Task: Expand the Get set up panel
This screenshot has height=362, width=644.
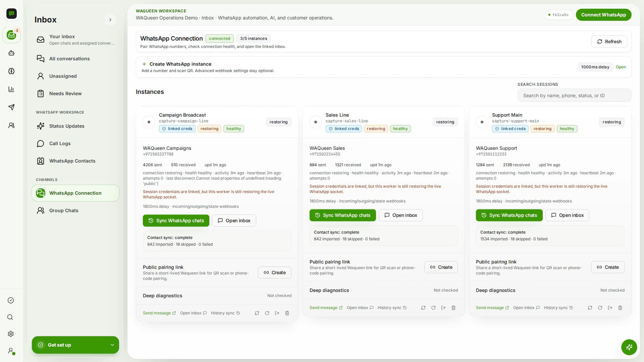Action: [75, 345]
